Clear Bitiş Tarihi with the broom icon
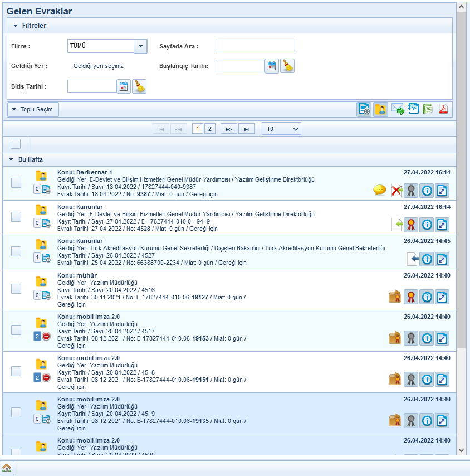The image size is (470, 476). pos(139,86)
